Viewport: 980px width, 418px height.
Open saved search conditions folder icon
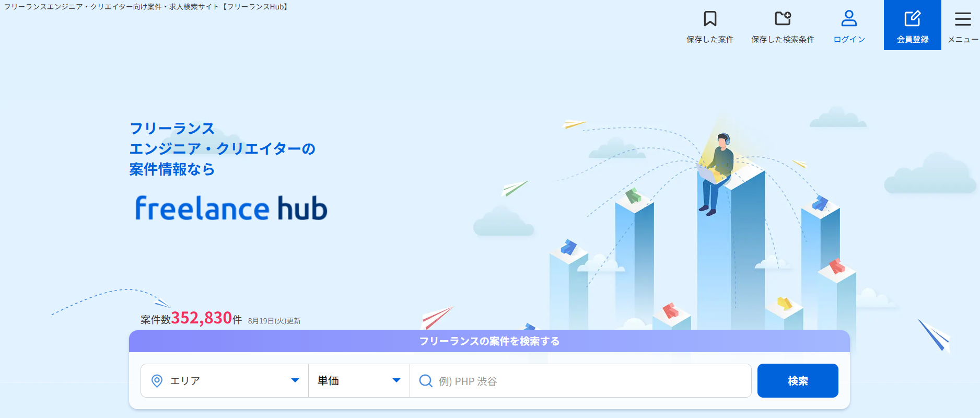(783, 19)
